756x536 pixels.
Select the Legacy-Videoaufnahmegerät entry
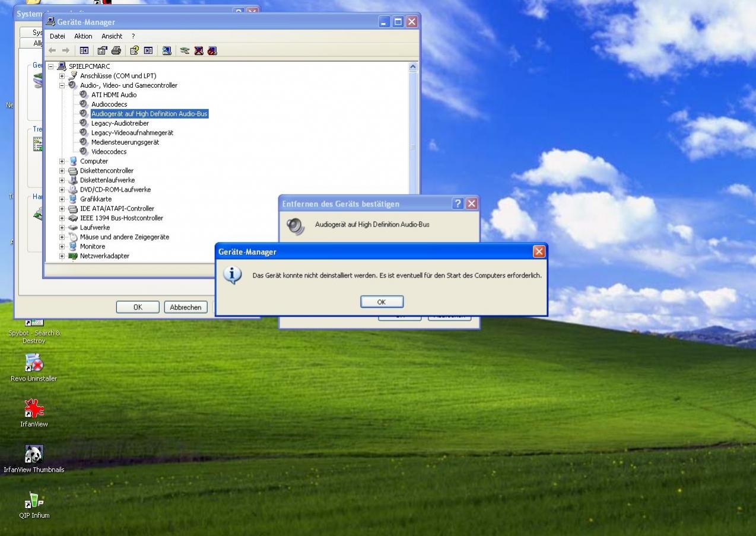132,133
